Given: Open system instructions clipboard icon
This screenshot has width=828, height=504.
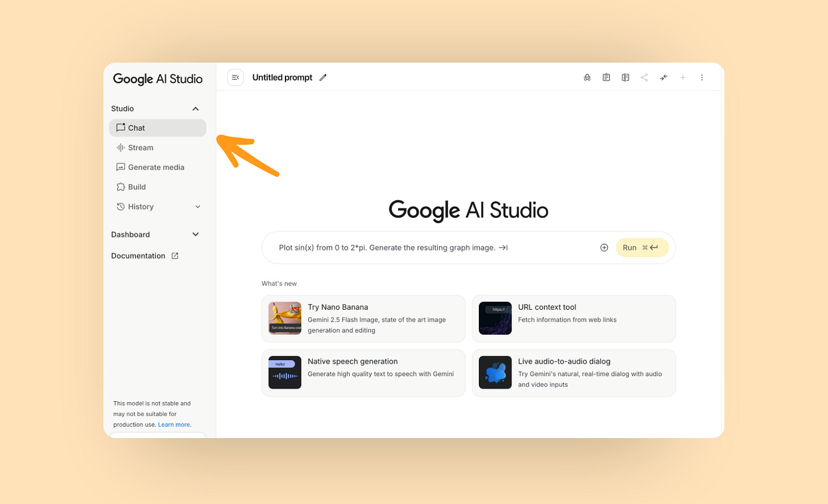Looking at the screenshot, I should tap(606, 77).
